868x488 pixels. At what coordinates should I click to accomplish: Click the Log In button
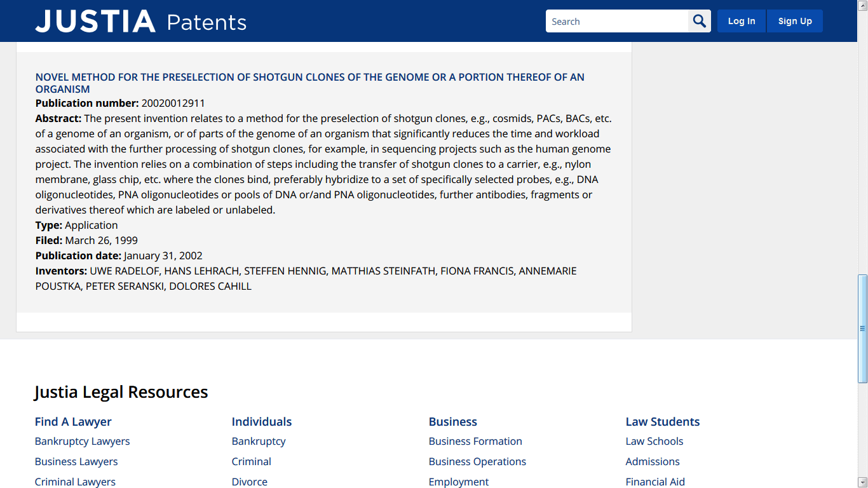(x=742, y=21)
